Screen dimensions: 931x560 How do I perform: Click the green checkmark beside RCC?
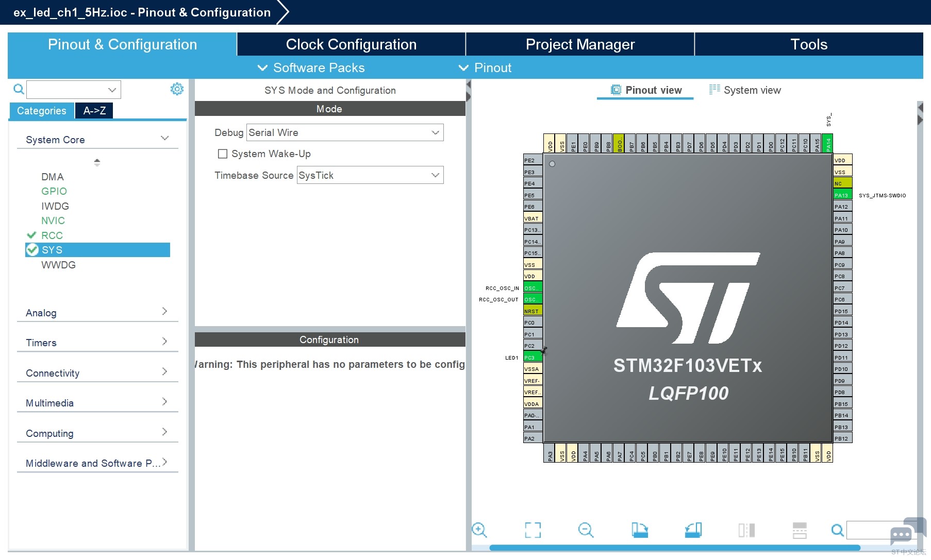click(31, 235)
